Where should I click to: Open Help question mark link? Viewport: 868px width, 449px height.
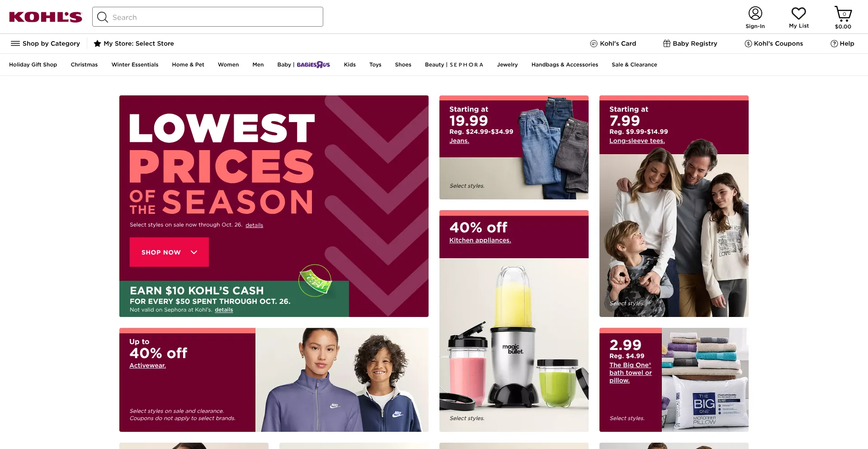842,43
